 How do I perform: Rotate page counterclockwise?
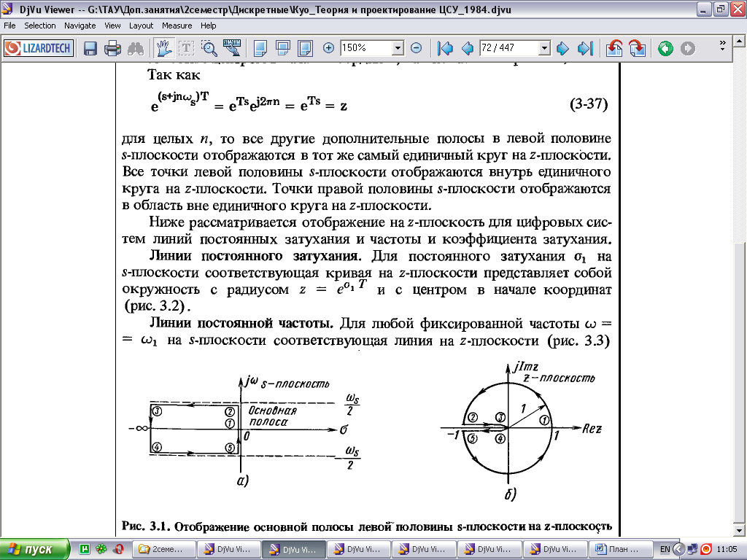pyautogui.click(x=614, y=48)
